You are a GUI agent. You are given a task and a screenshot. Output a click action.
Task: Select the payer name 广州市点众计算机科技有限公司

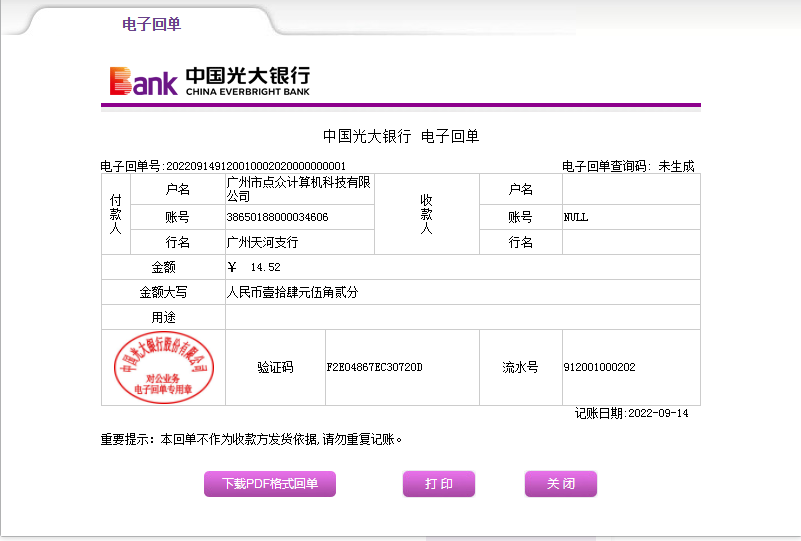pos(298,189)
